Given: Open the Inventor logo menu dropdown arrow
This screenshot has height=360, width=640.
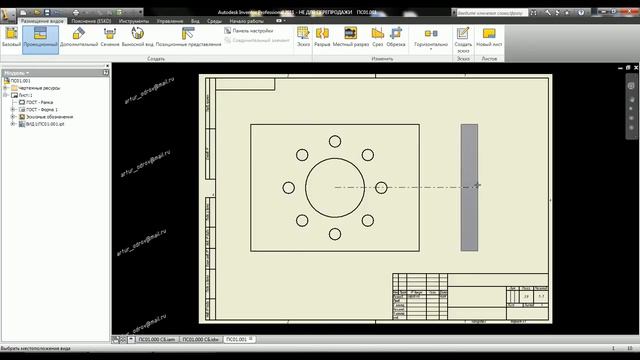Looking at the screenshot, I should pos(13,17).
